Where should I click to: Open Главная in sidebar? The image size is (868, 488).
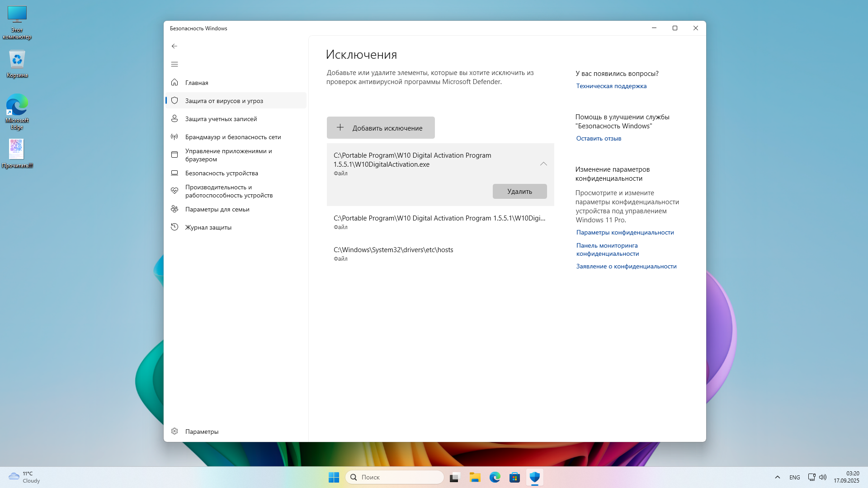[x=236, y=83]
